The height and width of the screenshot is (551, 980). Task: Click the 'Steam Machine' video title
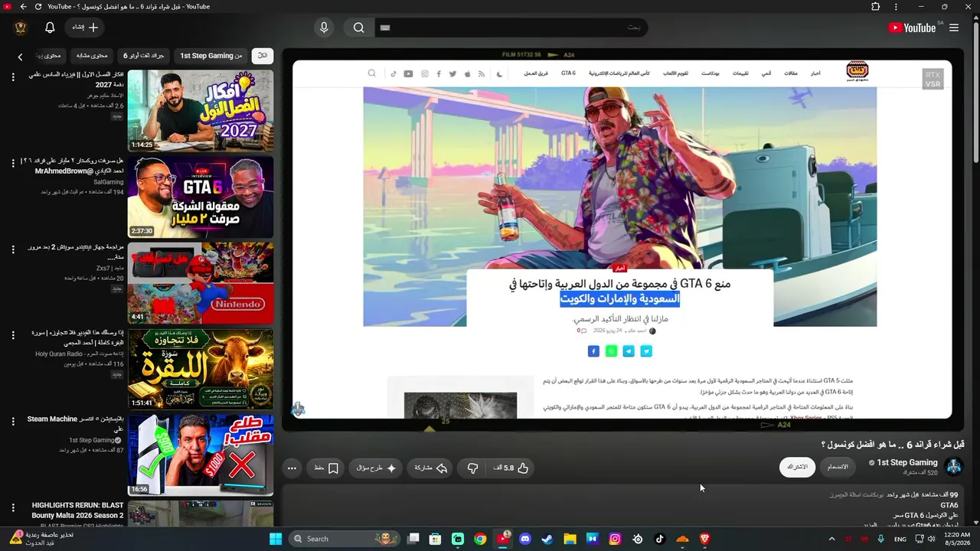(75, 424)
